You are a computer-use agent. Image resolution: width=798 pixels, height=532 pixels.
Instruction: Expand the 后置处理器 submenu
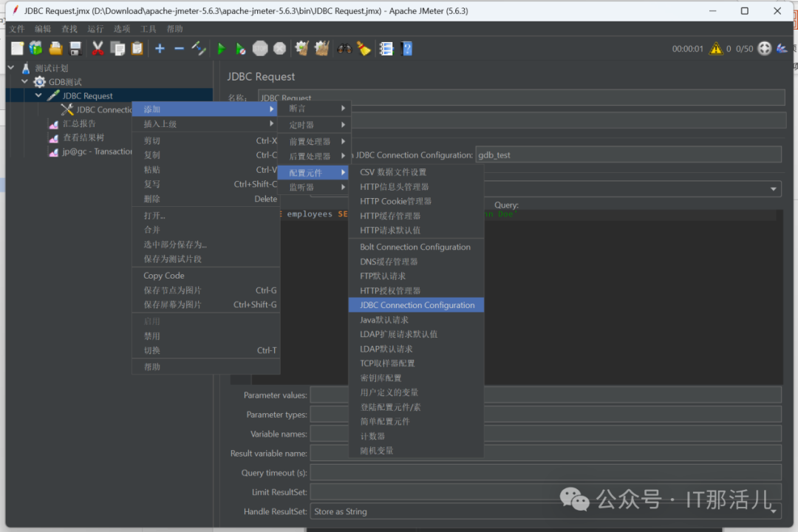315,157
